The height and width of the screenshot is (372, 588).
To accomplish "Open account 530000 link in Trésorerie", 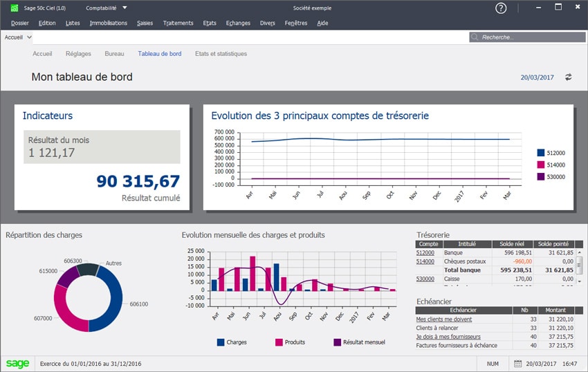I will pos(425,279).
